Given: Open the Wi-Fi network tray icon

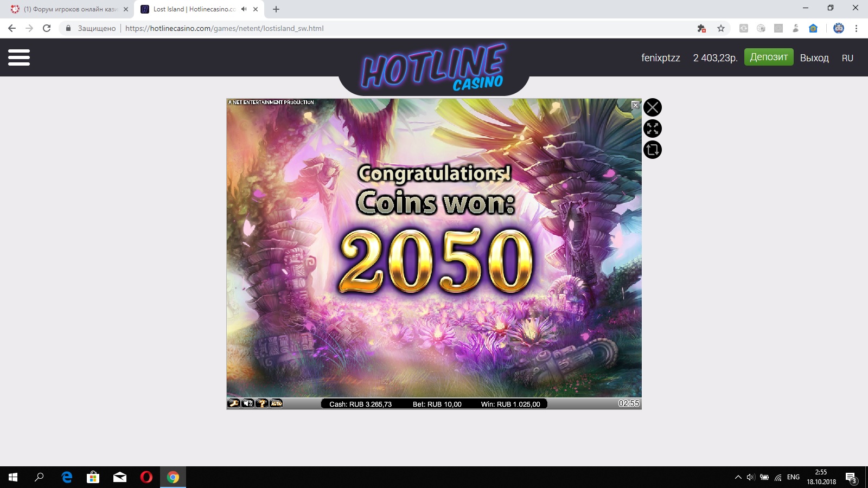Looking at the screenshot, I should 778,477.
